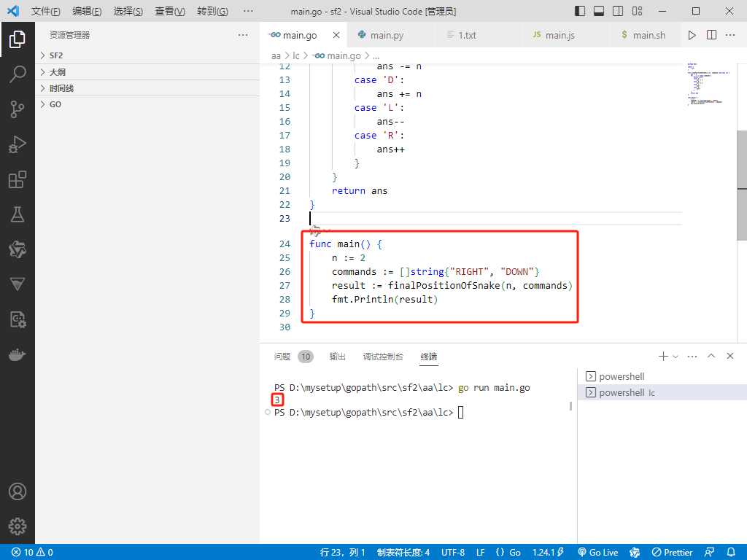Open the Manage gear menu
The height and width of the screenshot is (560, 747).
click(x=18, y=526)
